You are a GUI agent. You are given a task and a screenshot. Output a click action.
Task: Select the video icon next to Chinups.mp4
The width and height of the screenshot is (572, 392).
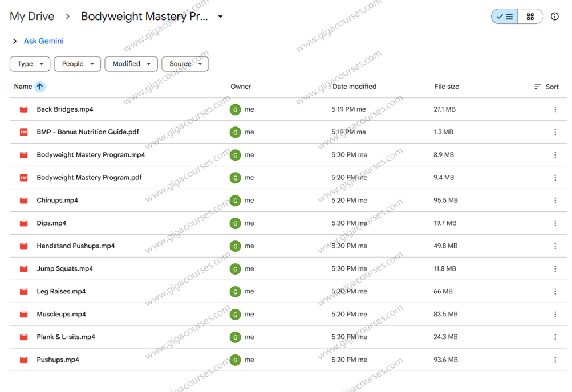point(23,200)
